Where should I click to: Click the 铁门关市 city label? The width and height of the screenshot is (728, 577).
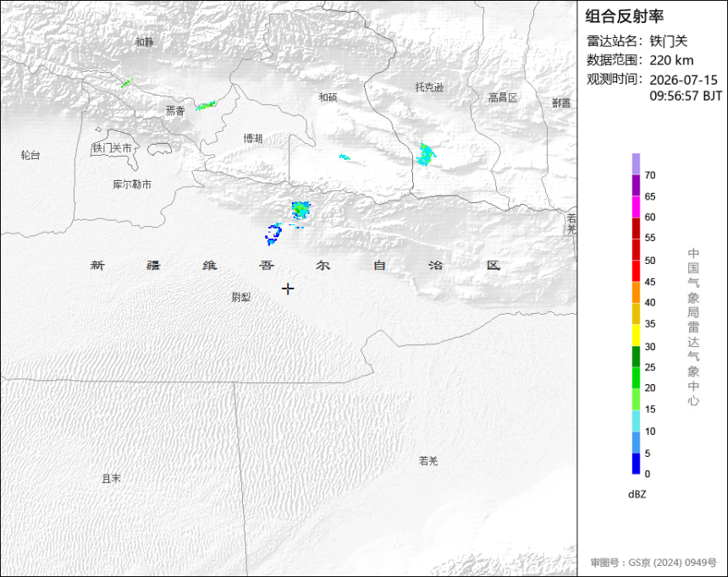pyautogui.click(x=112, y=149)
